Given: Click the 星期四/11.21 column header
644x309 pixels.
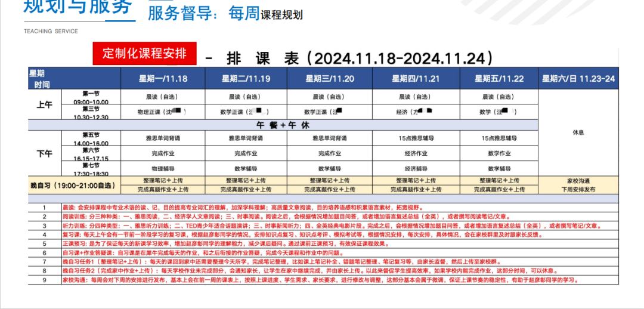Looking at the screenshot, I should [416, 79].
